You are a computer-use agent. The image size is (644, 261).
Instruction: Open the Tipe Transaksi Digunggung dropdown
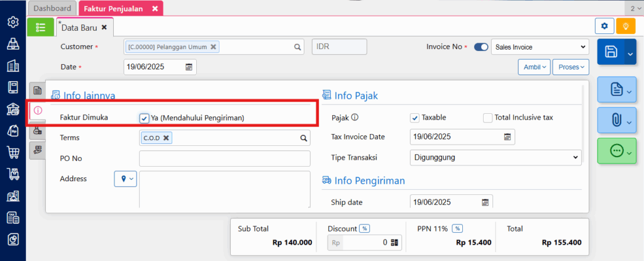(x=496, y=157)
